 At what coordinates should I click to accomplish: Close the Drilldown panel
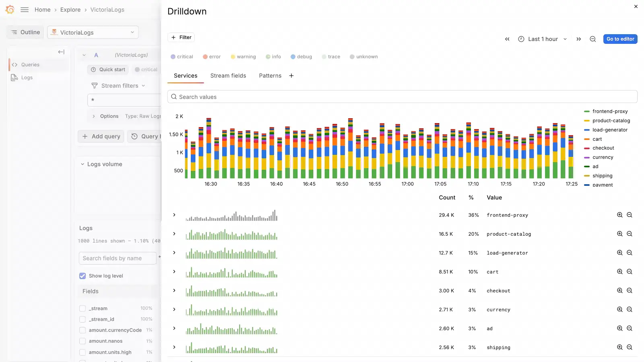[x=636, y=6]
